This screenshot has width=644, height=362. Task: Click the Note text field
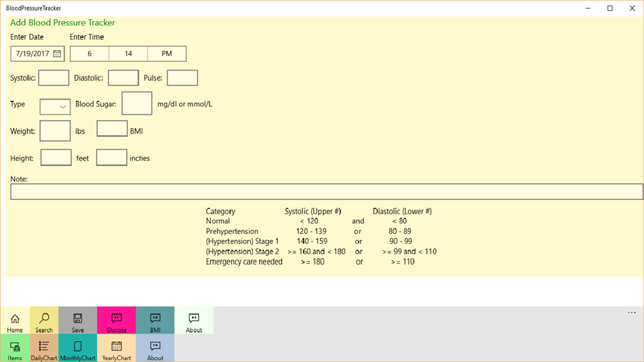point(327,191)
